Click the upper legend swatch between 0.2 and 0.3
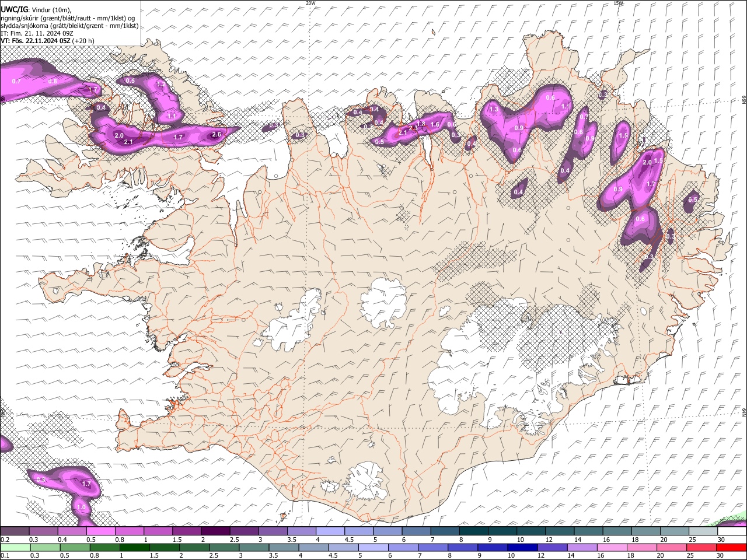Viewport: 747px width, 560px height. pos(15,531)
